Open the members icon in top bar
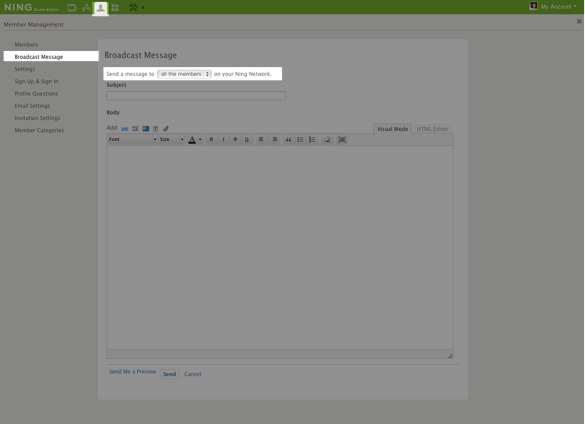This screenshot has width=585, height=424. pos(100,7)
